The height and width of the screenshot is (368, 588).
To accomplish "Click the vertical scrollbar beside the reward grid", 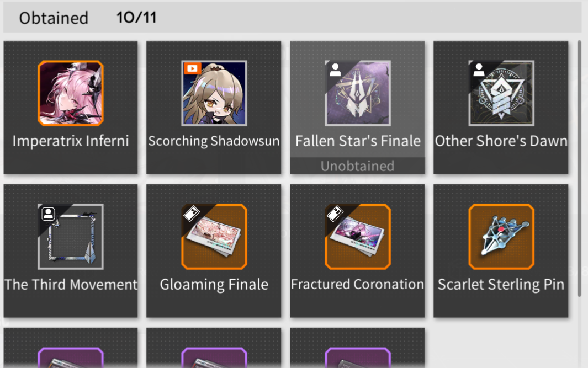I will pyautogui.click(x=579, y=169).
